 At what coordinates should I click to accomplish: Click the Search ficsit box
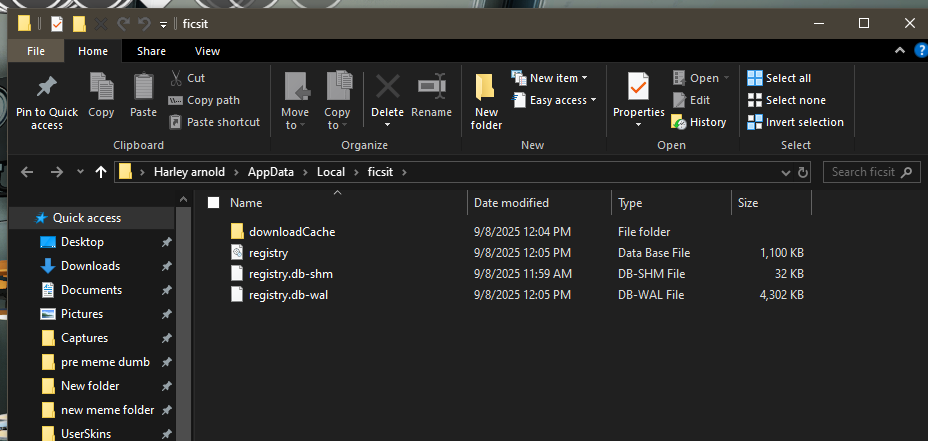872,172
